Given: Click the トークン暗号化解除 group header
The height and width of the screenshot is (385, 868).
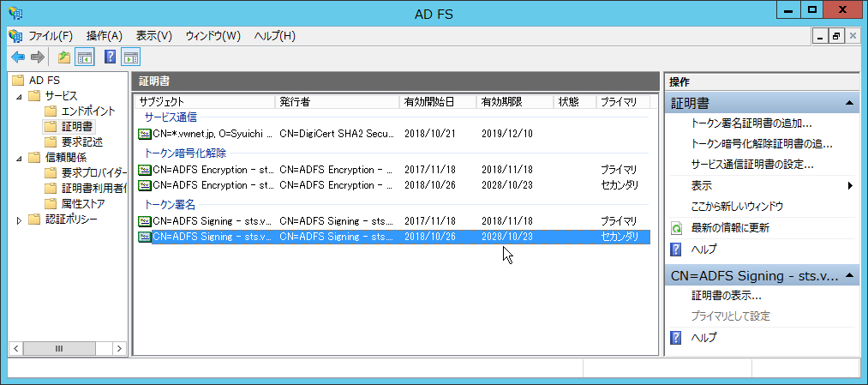Looking at the screenshot, I should click(185, 153).
